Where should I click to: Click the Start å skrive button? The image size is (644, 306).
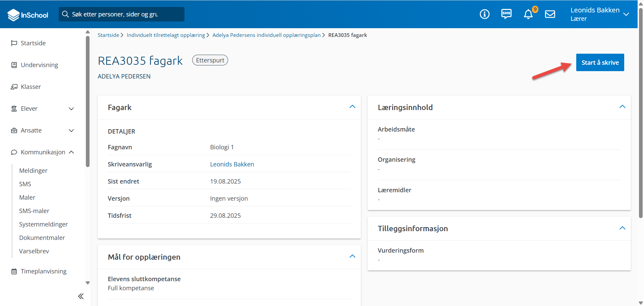point(600,62)
